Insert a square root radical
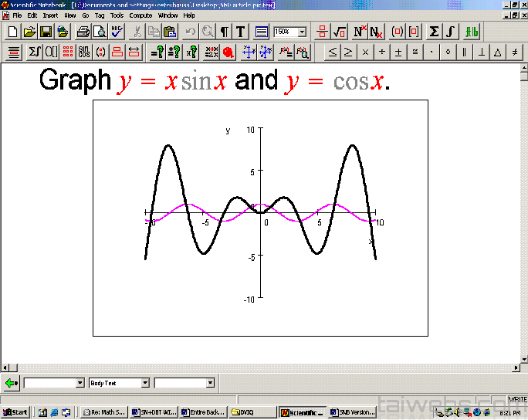Screen dimensions: 528x420 click(339, 32)
